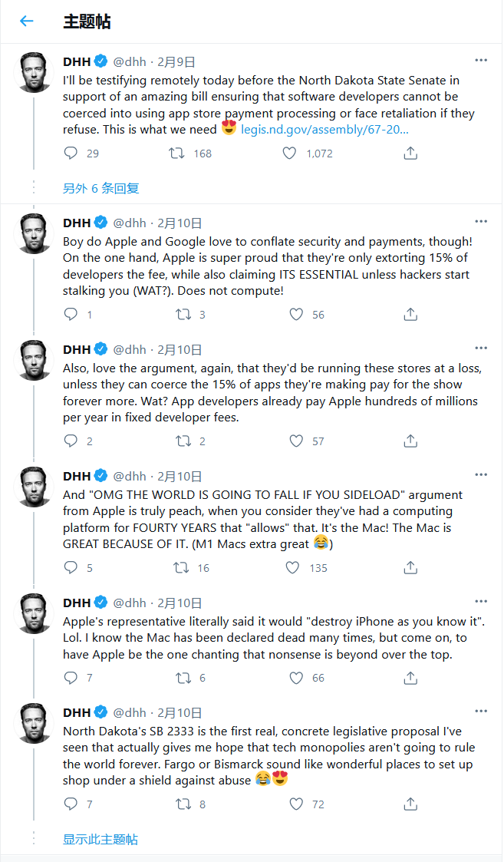The width and height of the screenshot is (504, 862).
Task: Like the SIDELOAD argument tweet with 135 likes
Action: 292,567
